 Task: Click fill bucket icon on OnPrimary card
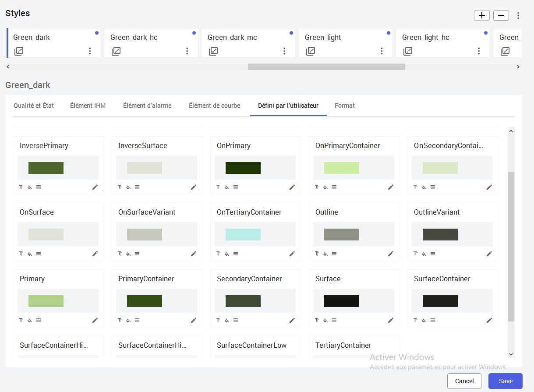(227, 187)
